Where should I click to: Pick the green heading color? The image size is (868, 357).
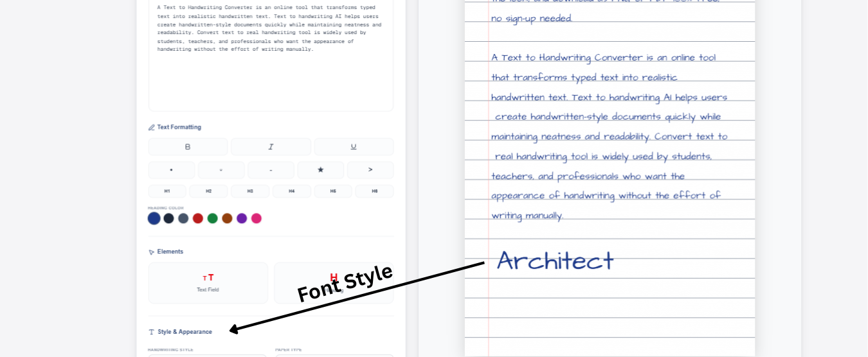pyautogui.click(x=212, y=218)
